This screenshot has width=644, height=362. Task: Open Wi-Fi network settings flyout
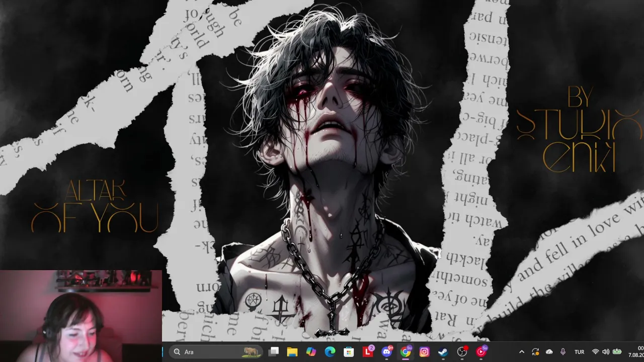[596, 352]
